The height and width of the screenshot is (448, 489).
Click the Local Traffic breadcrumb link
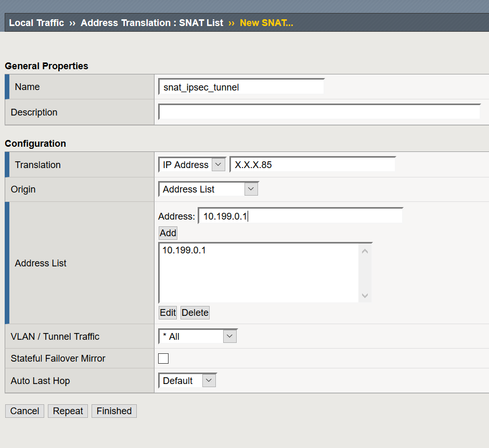pos(36,22)
